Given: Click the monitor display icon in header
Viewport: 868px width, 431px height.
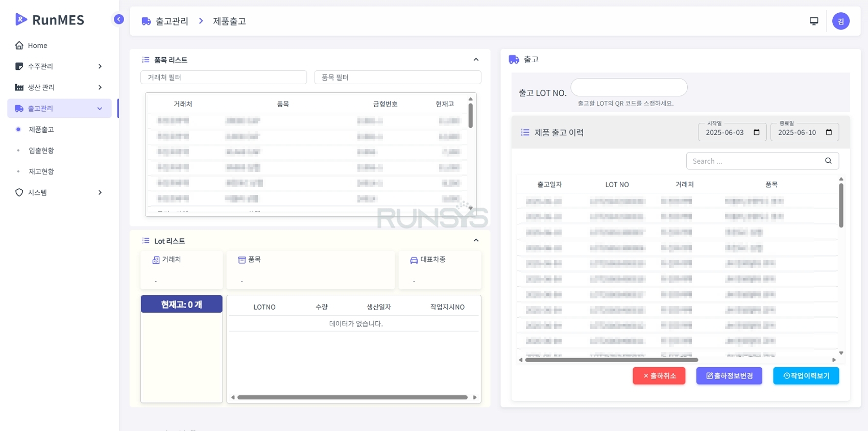Looking at the screenshot, I should 814,21.
